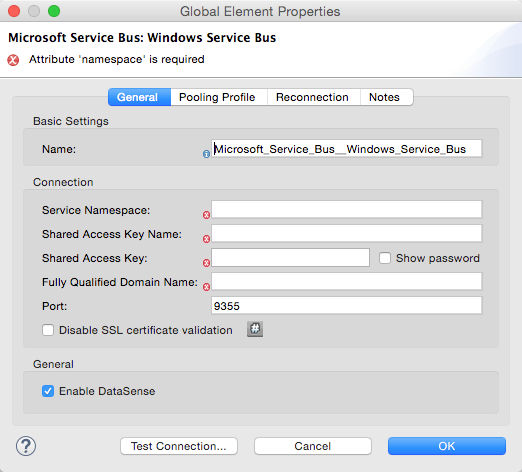Image resolution: width=522 pixels, height=472 pixels.
Task: Click the error icon beside Shared Access Key field
Action: 206,263
